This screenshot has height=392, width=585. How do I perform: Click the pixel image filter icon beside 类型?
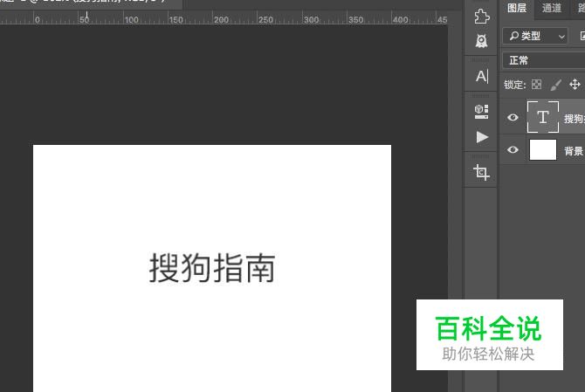pyautogui.click(x=582, y=36)
